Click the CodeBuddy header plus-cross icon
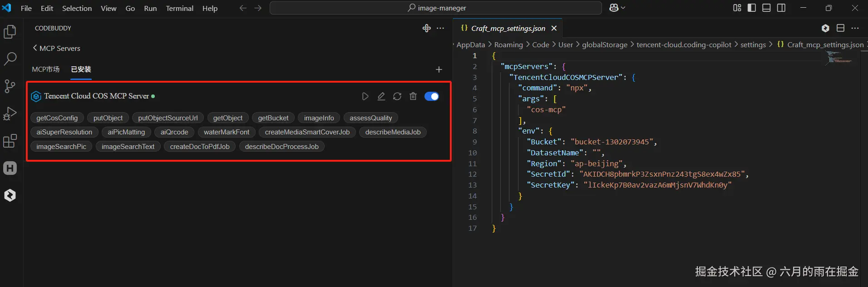The image size is (868, 287). [426, 28]
